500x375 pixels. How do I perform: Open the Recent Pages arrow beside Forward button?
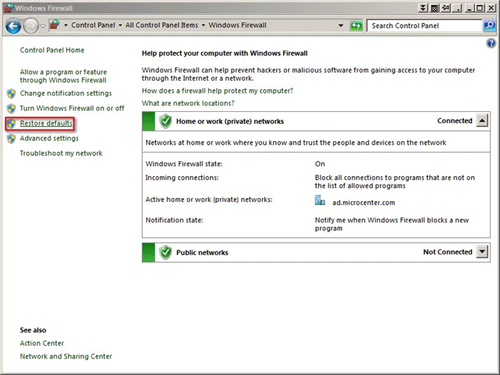[x=43, y=26]
